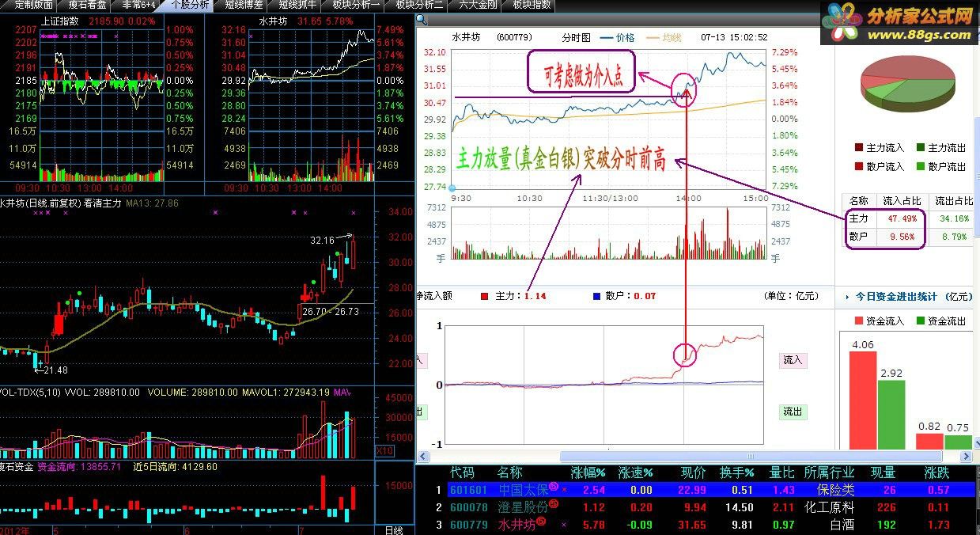Click the orange 均线 line legend marker

pos(653,37)
